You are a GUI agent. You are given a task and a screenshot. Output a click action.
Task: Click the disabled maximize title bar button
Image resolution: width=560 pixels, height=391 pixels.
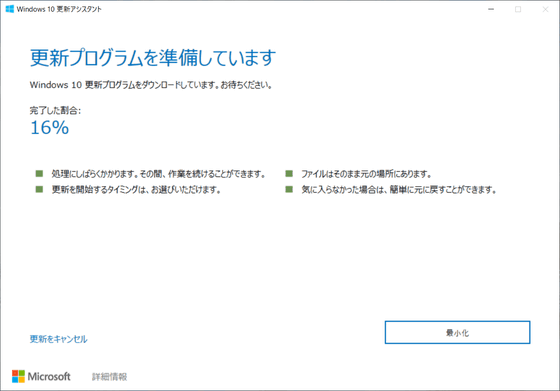tap(518, 9)
